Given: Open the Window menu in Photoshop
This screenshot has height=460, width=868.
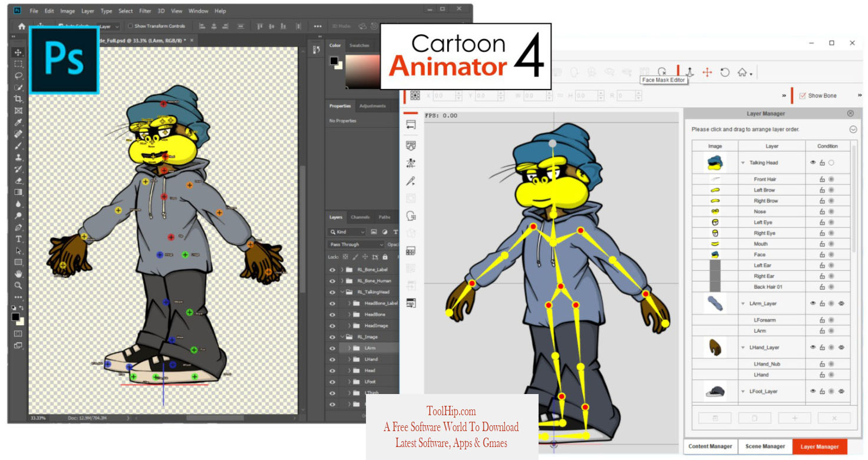Looking at the screenshot, I should pyautogui.click(x=199, y=11).
